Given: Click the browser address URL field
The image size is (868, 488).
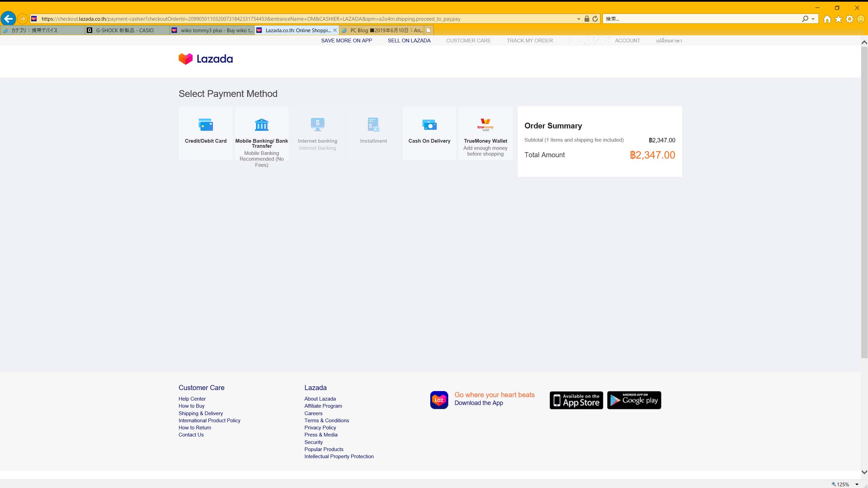Looking at the screenshot, I should pyautogui.click(x=305, y=19).
